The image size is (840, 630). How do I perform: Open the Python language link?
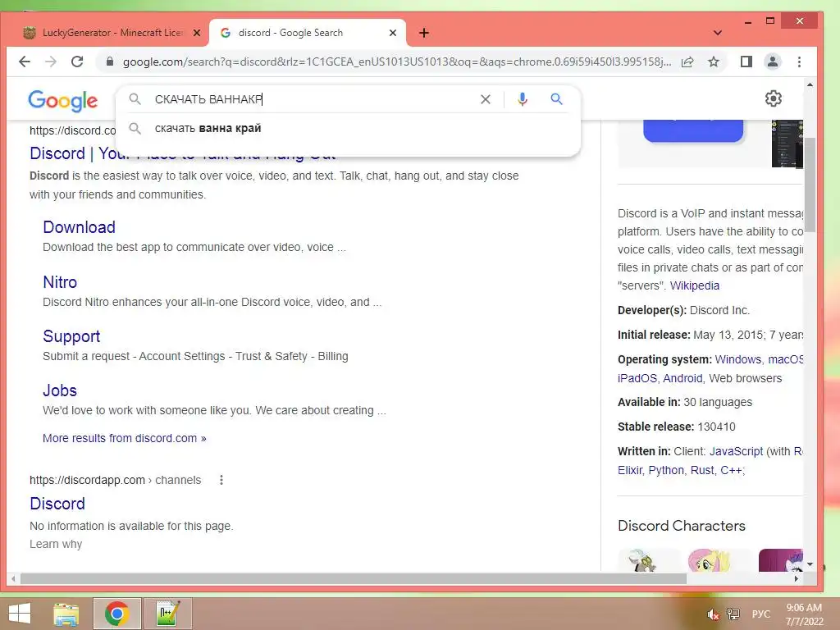(x=666, y=470)
